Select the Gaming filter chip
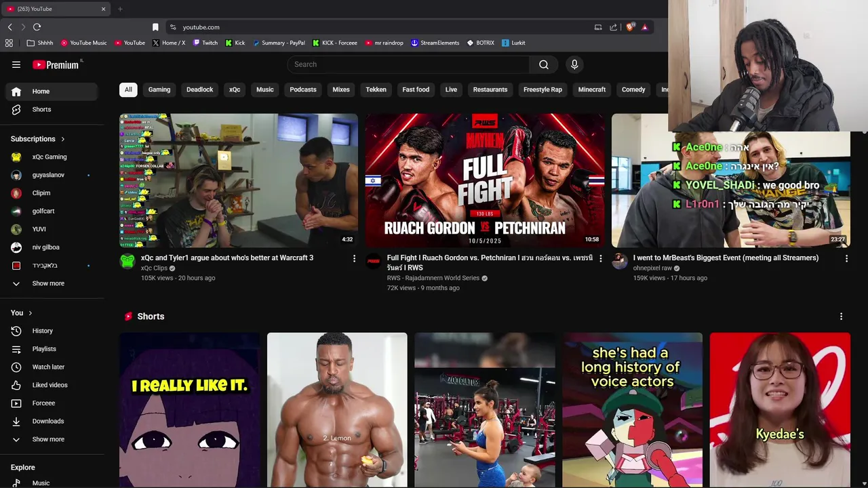 coord(159,89)
